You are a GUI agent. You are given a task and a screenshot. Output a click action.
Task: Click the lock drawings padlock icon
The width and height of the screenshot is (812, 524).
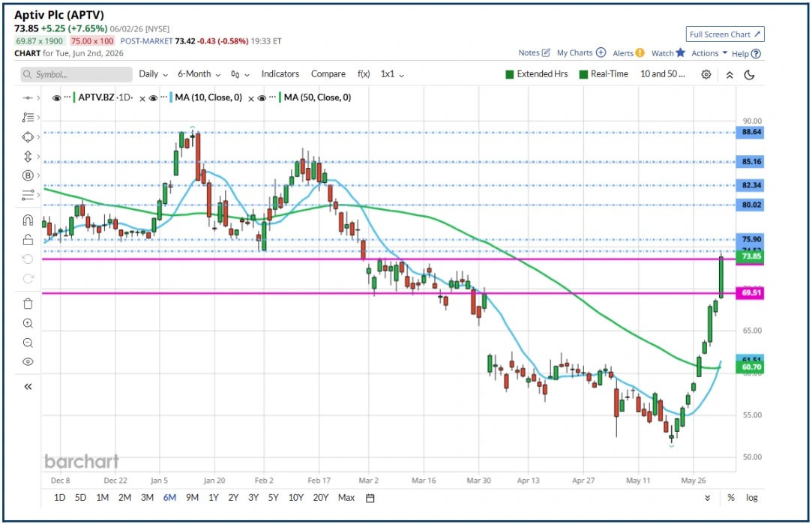click(28, 239)
